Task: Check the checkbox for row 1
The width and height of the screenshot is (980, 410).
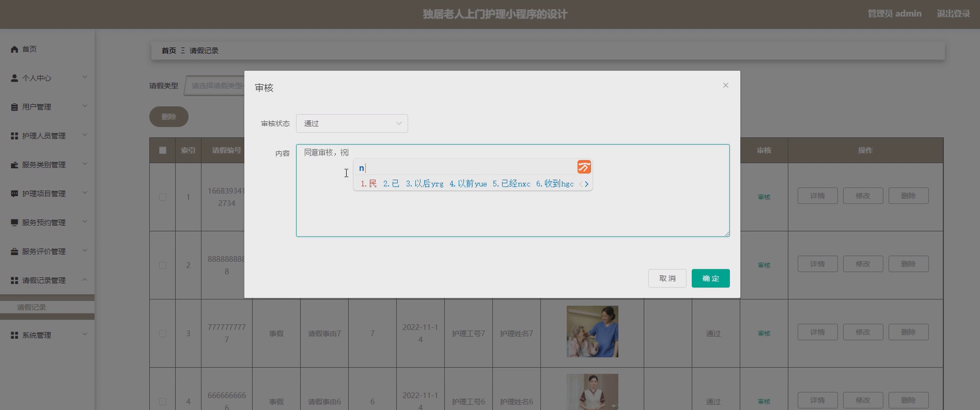Action: [x=163, y=197]
